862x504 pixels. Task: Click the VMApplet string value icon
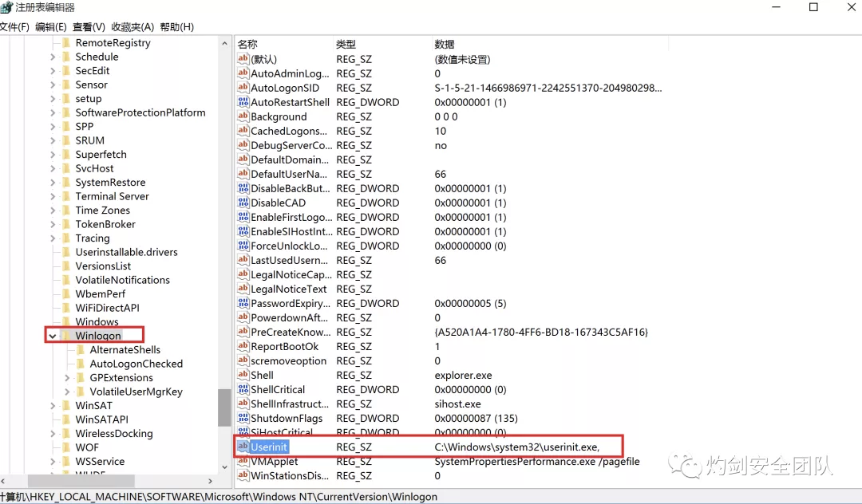243,461
